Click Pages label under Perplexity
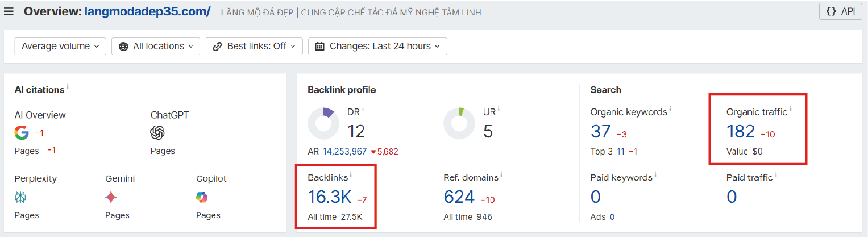Image resolution: width=868 pixels, height=238 pixels. [27, 215]
